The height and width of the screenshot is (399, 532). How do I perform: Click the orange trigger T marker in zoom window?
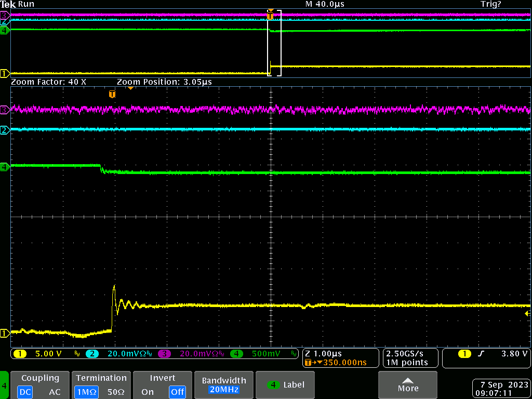tap(112, 94)
